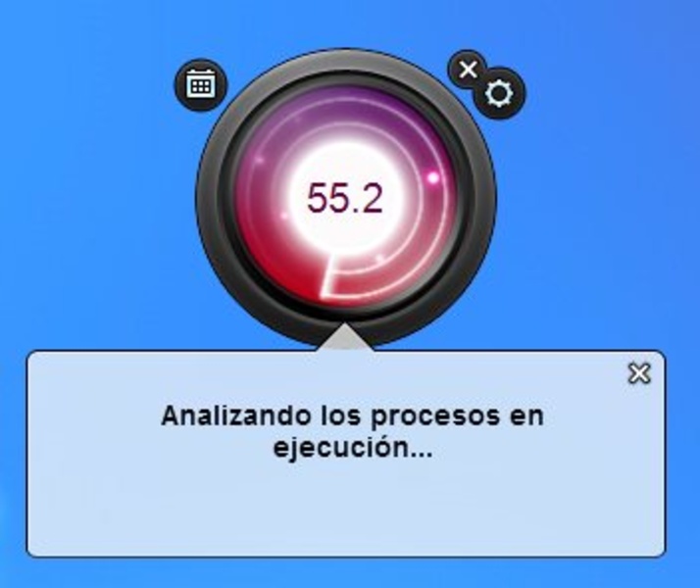Dismiss the "Analizando los procesos" balloon

click(x=639, y=373)
